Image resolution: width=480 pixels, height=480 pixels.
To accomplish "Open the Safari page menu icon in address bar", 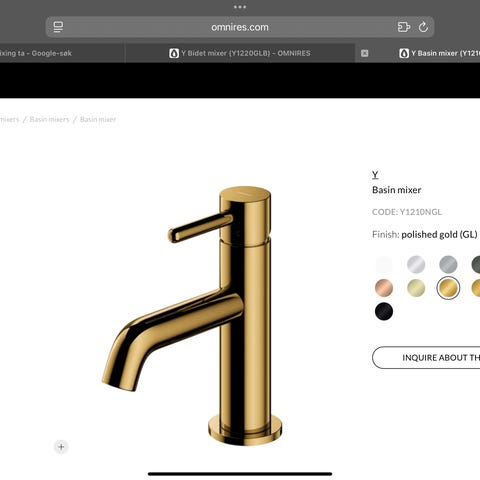I will 58,27.
